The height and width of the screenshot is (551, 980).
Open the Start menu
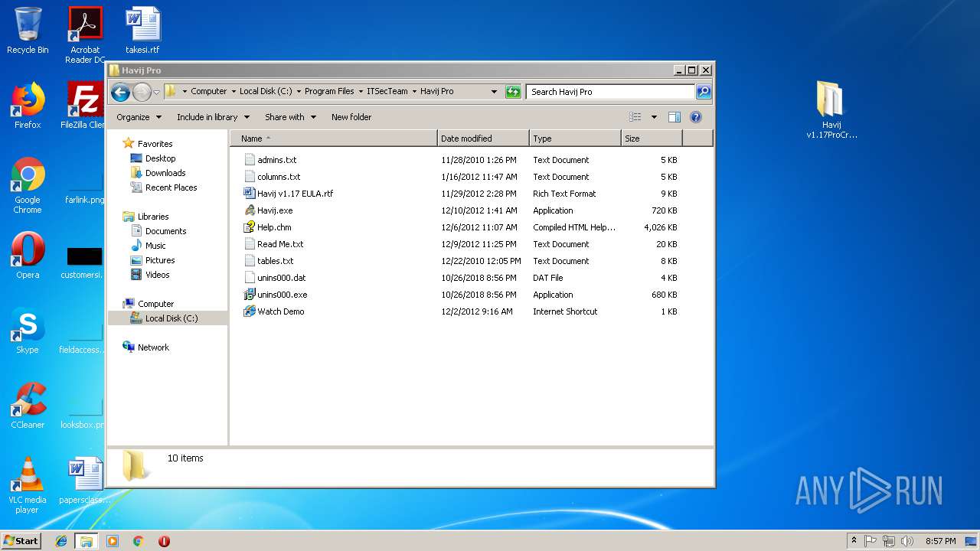pos(21,540)
